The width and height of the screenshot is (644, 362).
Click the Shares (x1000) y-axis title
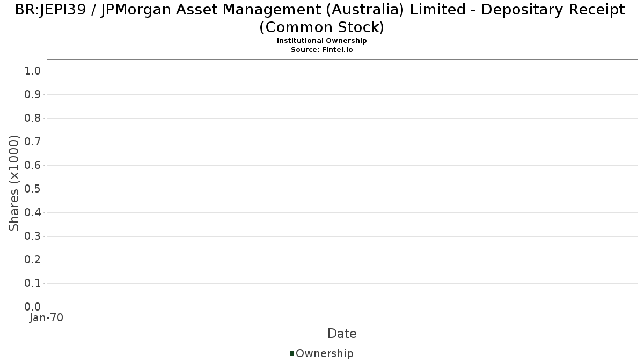pos(14,183)
